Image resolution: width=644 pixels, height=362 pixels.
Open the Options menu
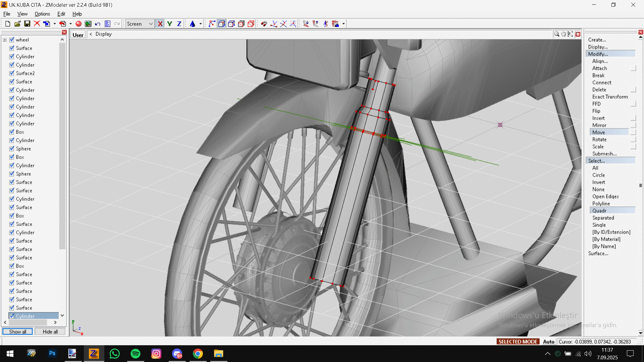tap(42, 14)
